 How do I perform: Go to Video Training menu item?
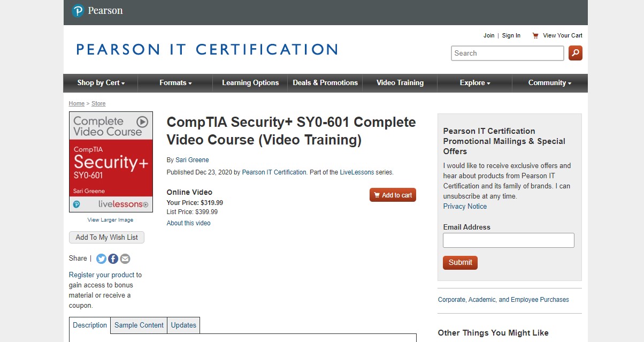[x=400, y=83]
